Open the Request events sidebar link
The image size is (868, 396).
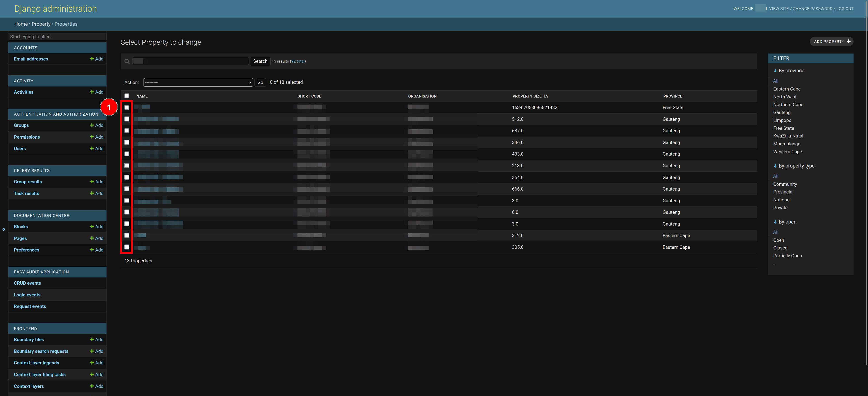click(30, 307)
